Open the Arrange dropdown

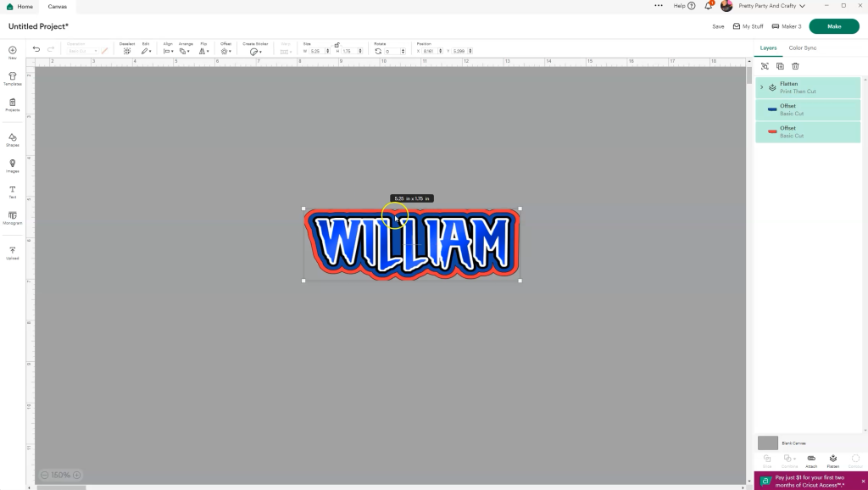click(x=184, y=51)
